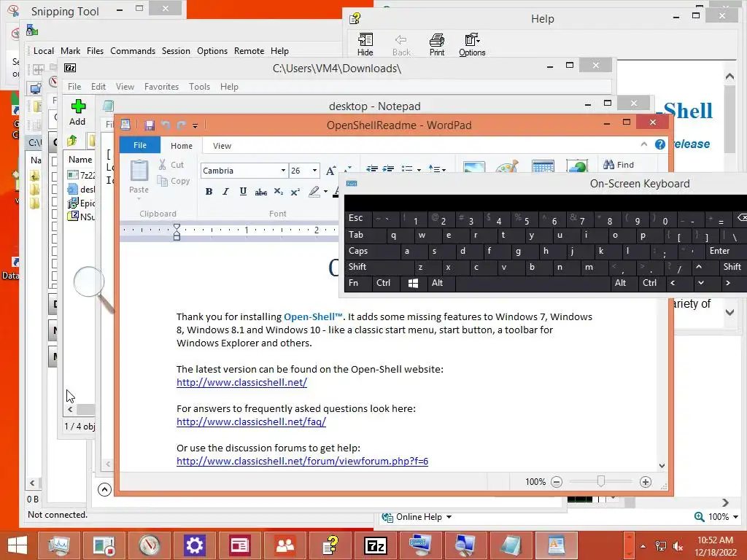Click the Options icon in the Help window
Image resolution: width=747 pixels, height=560 pixels.
click(472, 44)
